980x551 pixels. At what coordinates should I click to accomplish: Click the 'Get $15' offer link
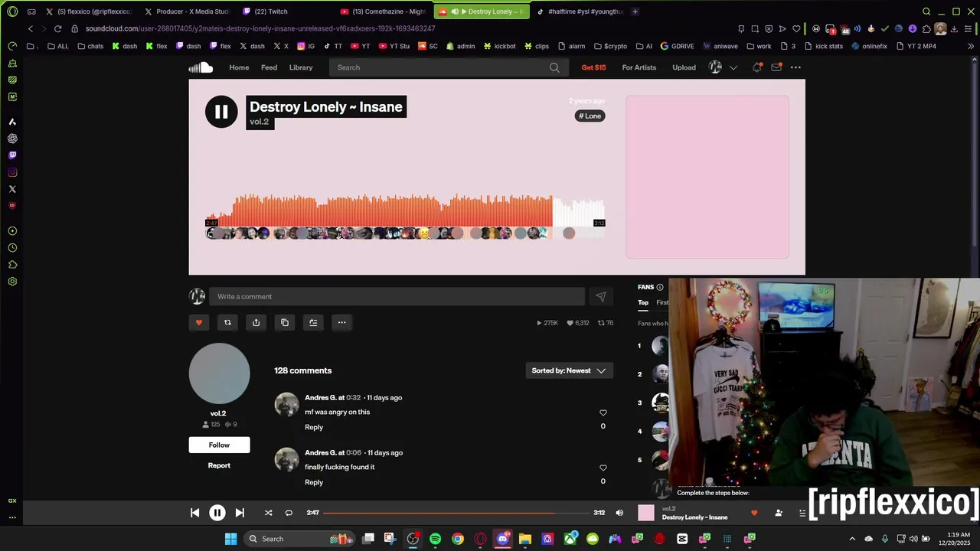(x=593, y=67)
